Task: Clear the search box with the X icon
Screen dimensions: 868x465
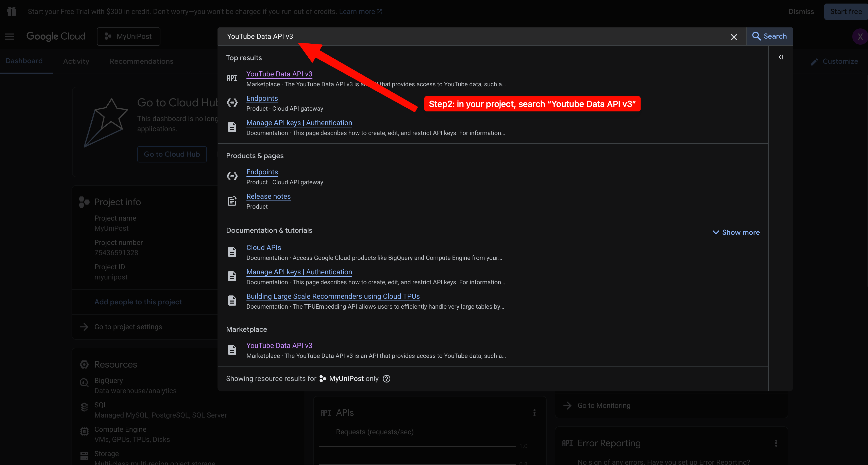Action: pyautogui.click(x=733, y=37)
